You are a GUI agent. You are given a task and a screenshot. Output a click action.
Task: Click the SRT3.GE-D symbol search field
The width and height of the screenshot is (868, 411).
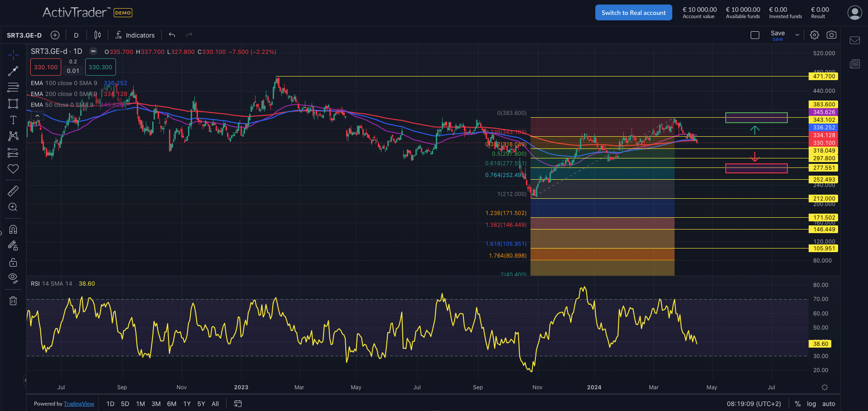click(x=24, y=35)
